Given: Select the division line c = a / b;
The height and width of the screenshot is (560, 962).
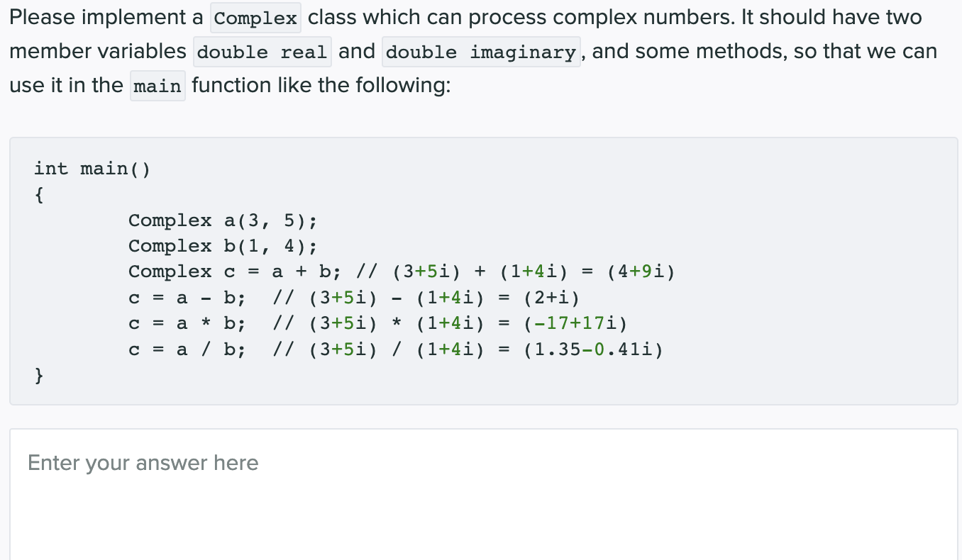Looking at the screenshot, I should pyautogui.click(x=187, y=349).
